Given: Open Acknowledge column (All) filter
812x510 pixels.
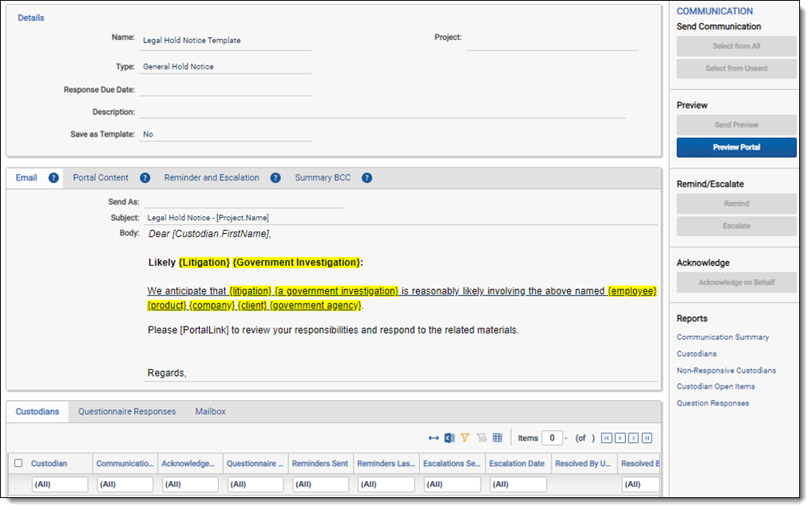Looking at the screenshot, I should 191,484.
